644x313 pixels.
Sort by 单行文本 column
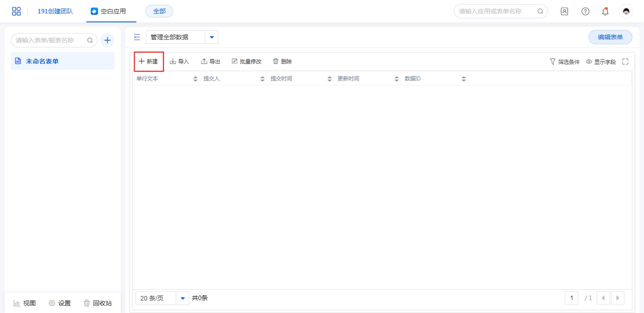click(195, 79)
